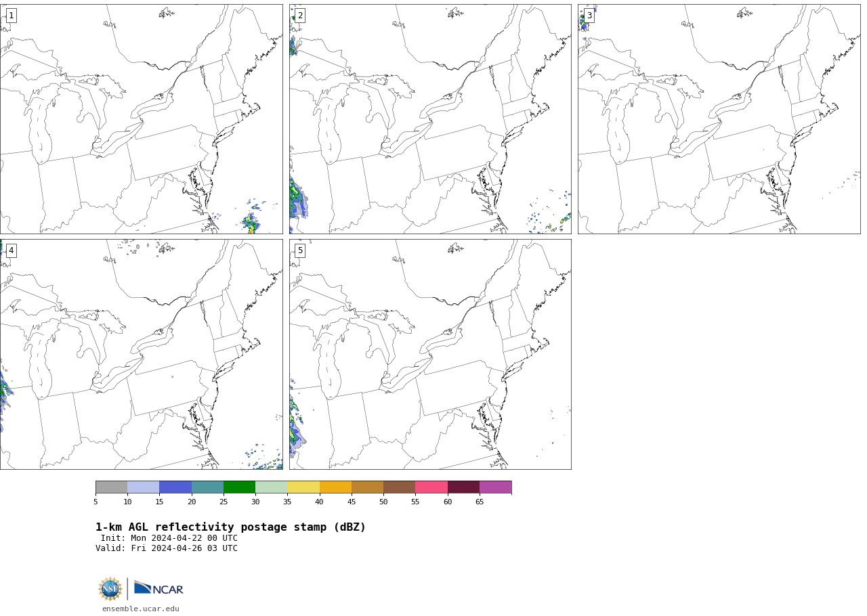Click the NCAR logo
This screenshot has height=616, width=867.
click(158, 588)
